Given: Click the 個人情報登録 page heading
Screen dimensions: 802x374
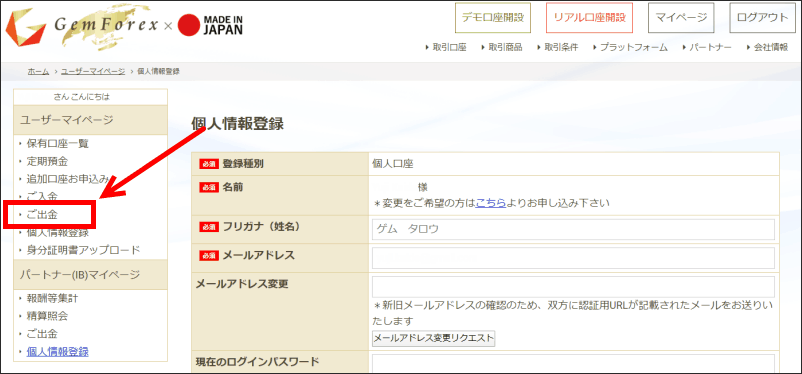Looking at the screenshot, I should coord(237,124).
